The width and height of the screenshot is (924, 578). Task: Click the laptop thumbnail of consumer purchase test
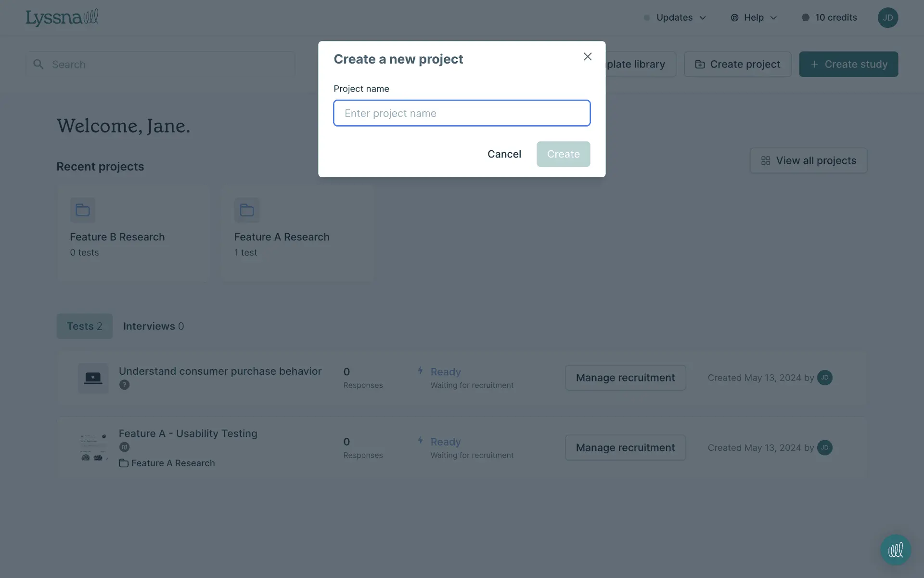coord(93,378)
